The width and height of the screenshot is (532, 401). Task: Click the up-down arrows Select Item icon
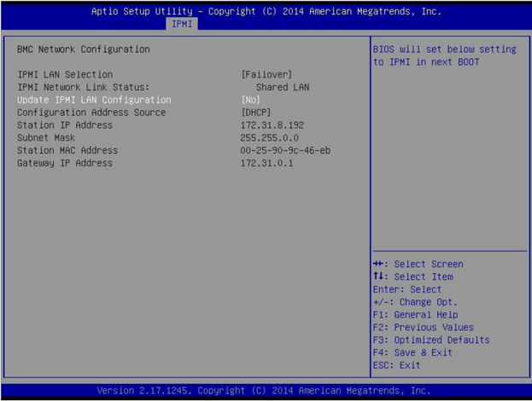click(x=379, y=277)
